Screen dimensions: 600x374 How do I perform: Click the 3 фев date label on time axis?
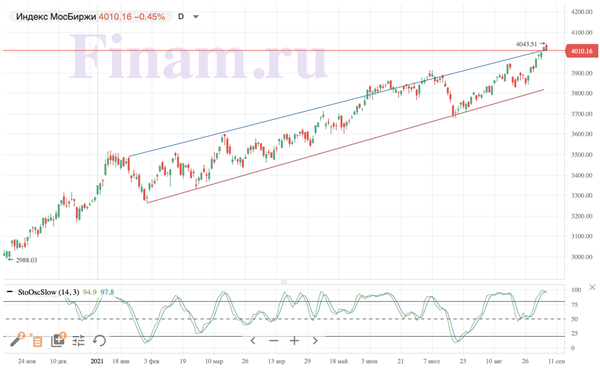(152, 361)
